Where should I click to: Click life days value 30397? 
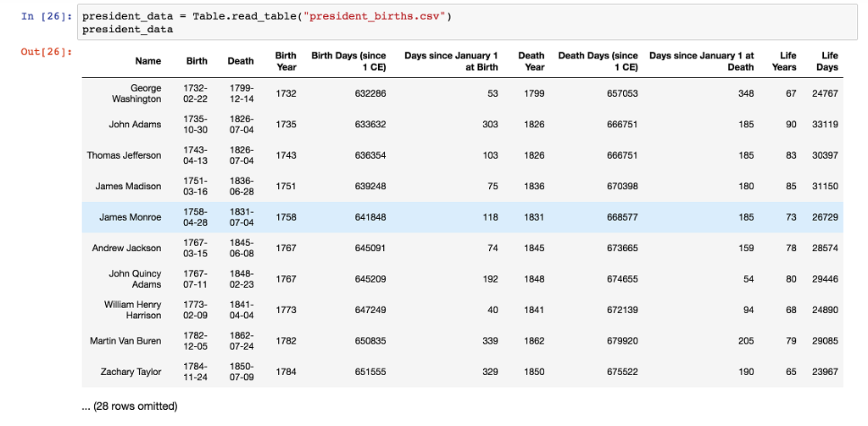pos(825,155)
